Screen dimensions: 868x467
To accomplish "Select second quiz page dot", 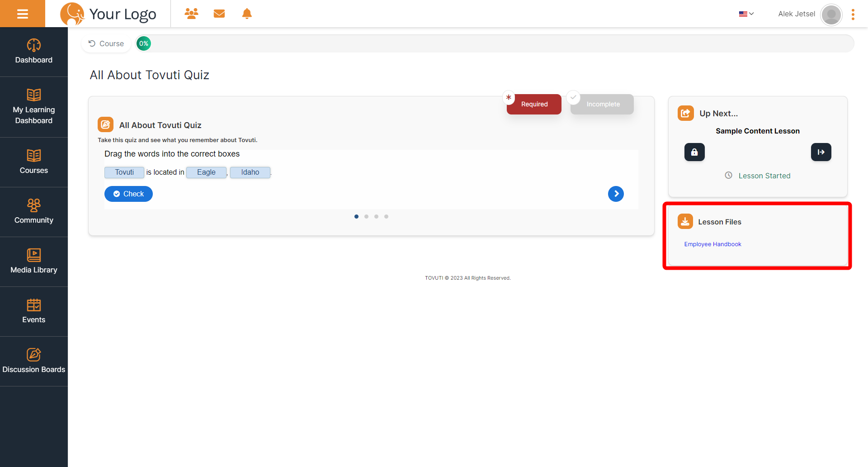I will coord(366,216).
